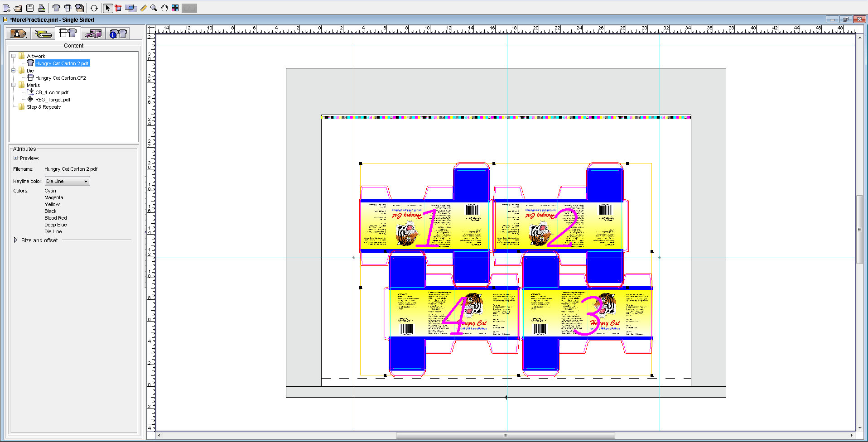
Task: Select the blue crosshair rectangle tool
Action: click(131, 8)
